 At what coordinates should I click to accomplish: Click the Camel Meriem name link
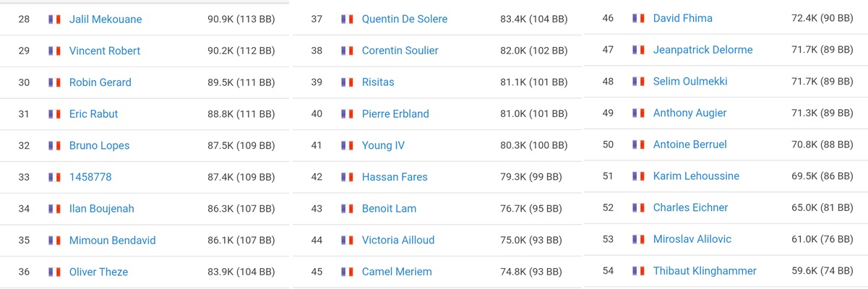(397, 272)
